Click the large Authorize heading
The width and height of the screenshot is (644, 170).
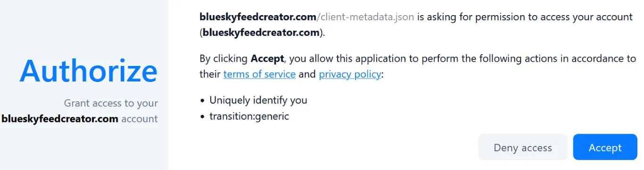click(x=89, y=71)
